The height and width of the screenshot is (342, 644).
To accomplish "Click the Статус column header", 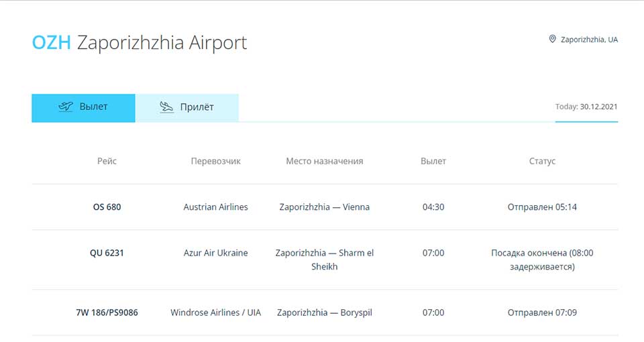I will click(542, 162).
